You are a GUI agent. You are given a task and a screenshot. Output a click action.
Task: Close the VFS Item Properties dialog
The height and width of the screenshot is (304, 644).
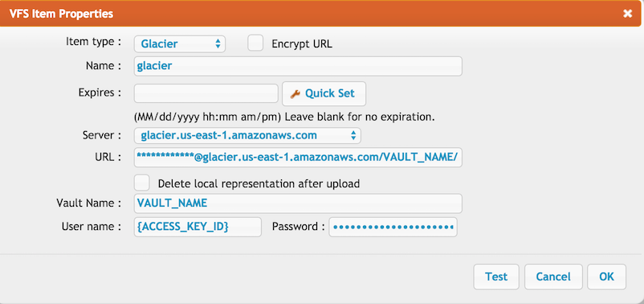[627, 14]
